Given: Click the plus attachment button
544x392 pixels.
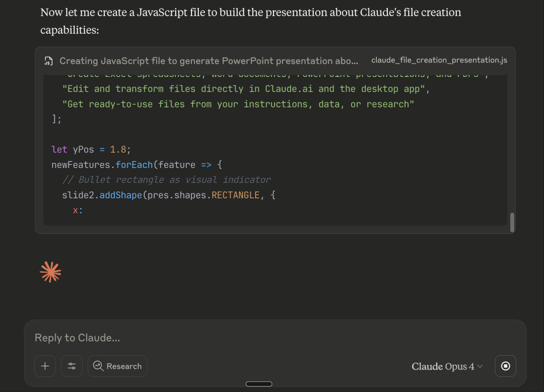Looking at the screenshot, I should [x=45, y=366].
